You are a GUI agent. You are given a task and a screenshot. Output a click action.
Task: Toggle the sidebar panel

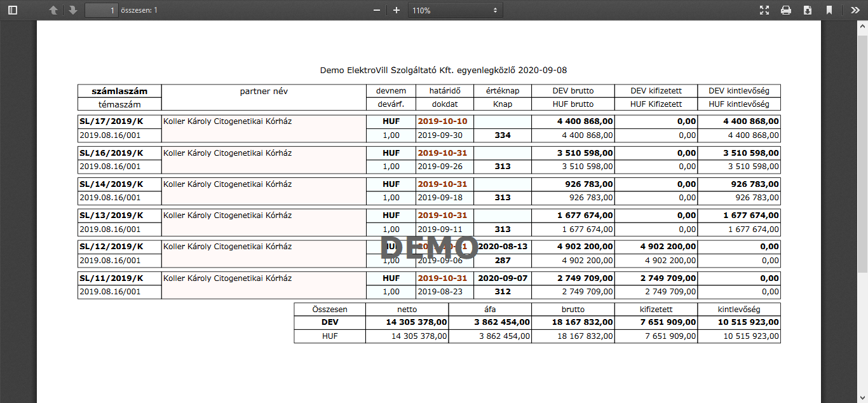tap(13, 10)
